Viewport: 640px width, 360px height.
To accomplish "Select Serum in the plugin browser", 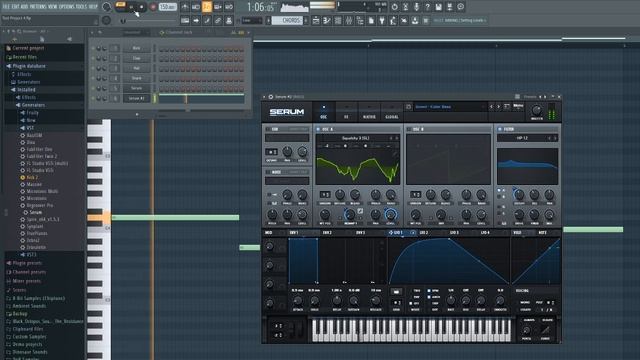I will pos(35,213).
